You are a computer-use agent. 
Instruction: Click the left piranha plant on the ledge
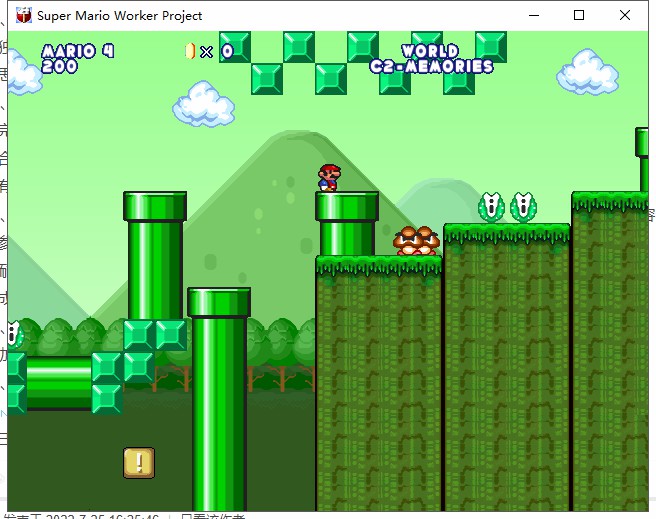coord(491,207)
